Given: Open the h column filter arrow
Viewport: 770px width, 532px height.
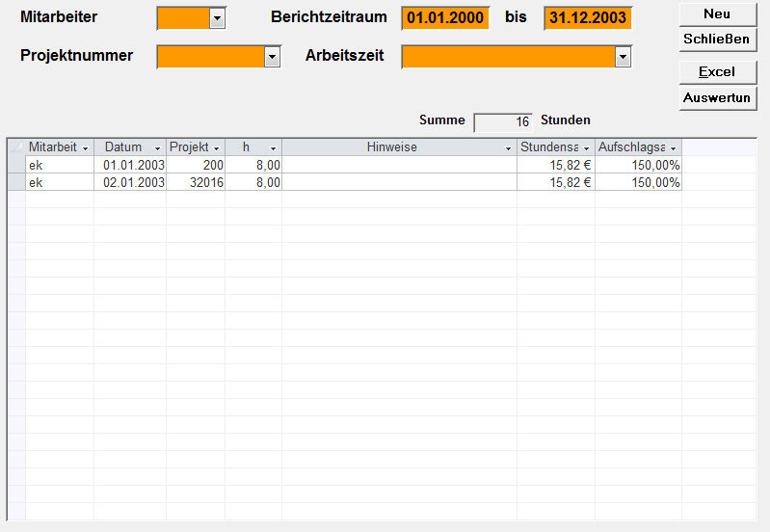Looking at the screenshot, I should (x=273, y=147).
